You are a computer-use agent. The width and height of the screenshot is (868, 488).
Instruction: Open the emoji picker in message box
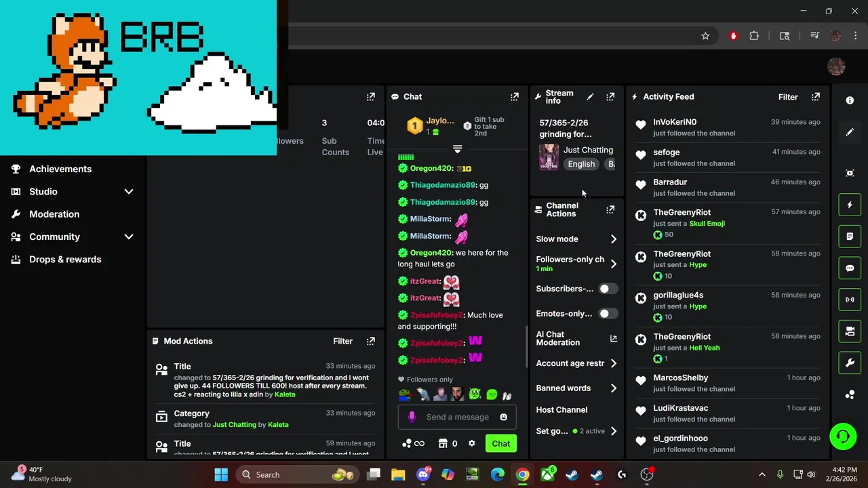coord(503,417)
